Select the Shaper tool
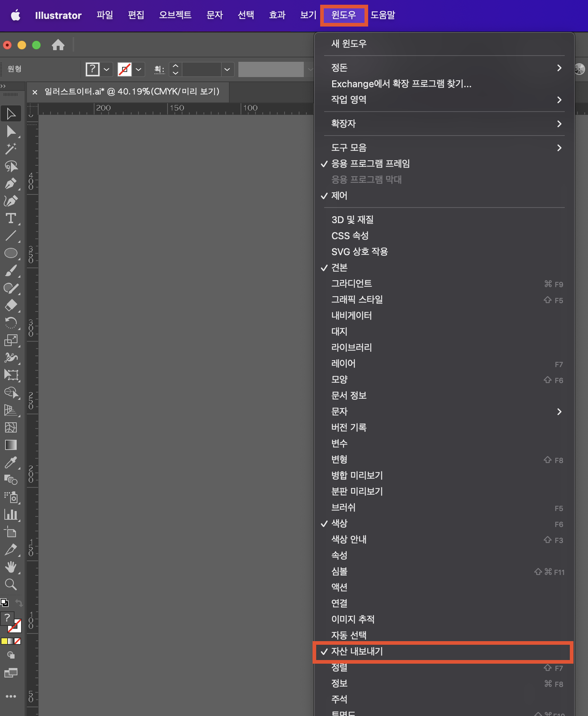Image resolution: width=588 pixels, height=716 pixels. [11, 288]
